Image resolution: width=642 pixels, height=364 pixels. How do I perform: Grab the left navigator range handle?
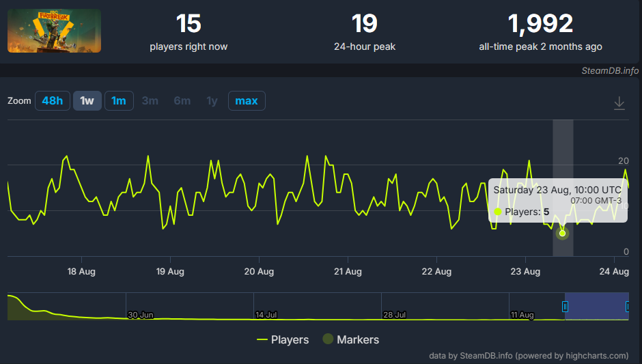565,306
